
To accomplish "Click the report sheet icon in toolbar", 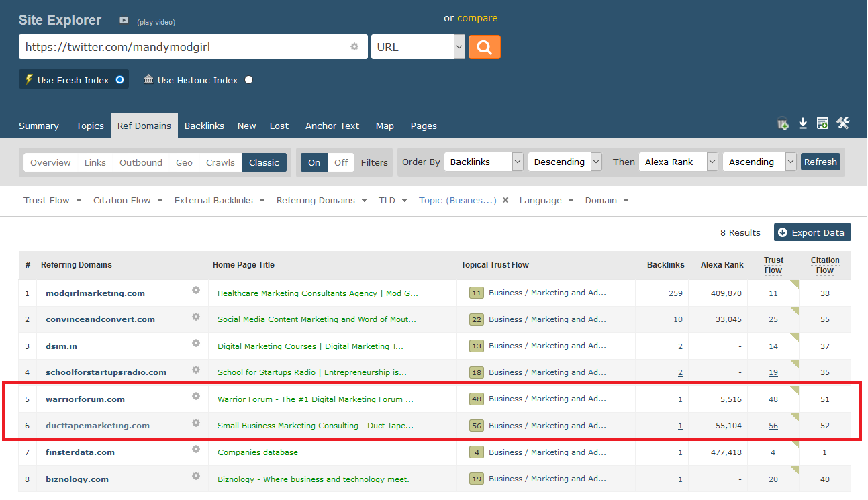I will pyautogui.click(x=822, y=123).
